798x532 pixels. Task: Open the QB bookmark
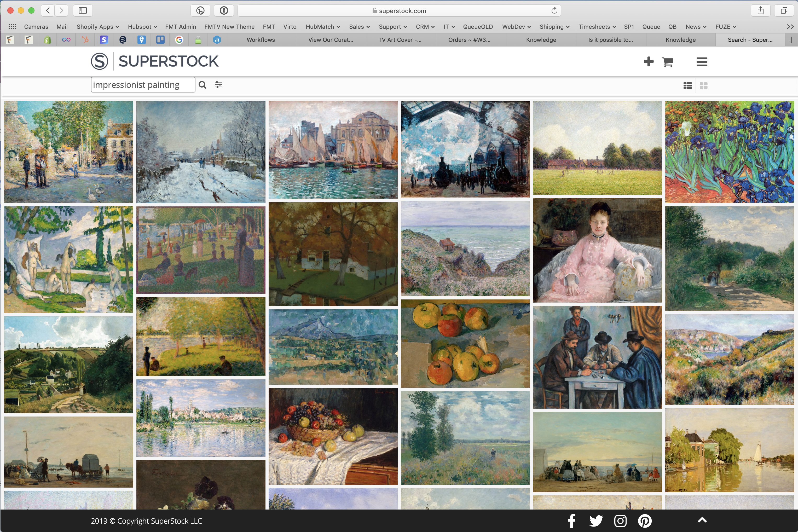672,26
